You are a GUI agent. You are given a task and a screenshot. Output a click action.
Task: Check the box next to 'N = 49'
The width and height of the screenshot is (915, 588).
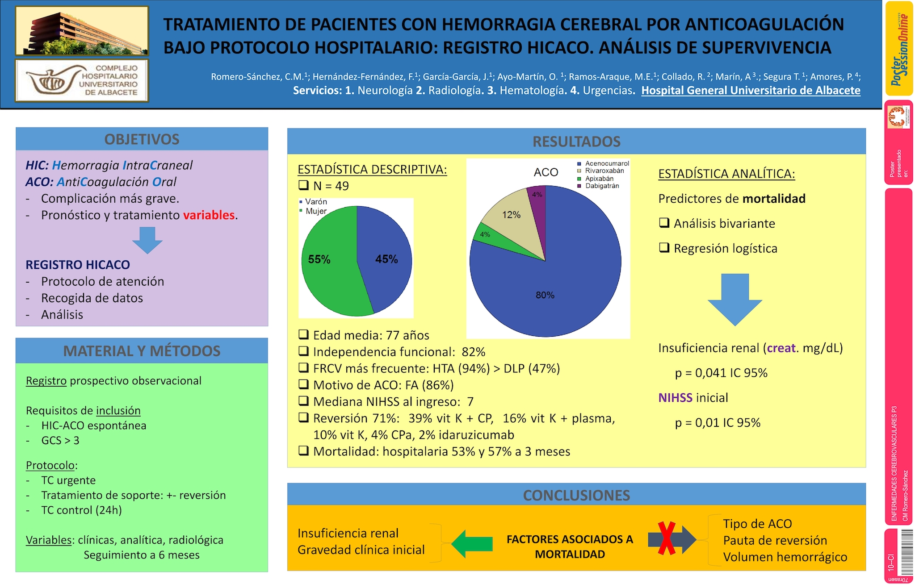[x=304, y=185]
